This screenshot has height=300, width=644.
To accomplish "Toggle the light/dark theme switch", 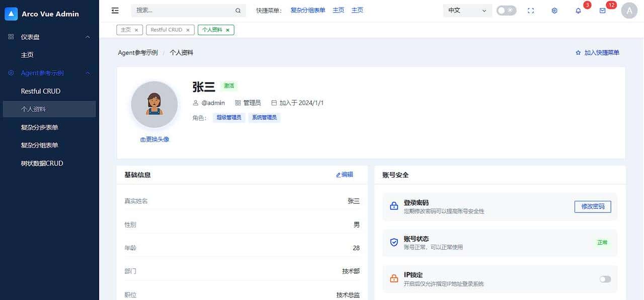I will [x=506, y=10].
